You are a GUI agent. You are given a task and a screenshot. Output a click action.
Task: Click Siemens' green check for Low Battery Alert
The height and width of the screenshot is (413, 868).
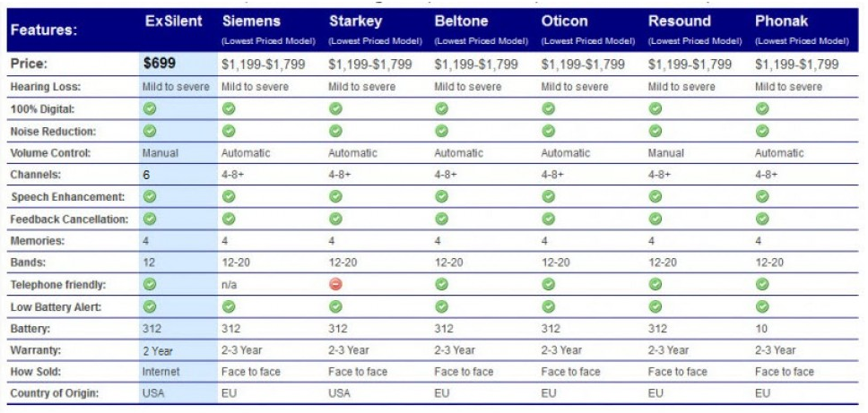pyautogui.click(x=229, y=306)
